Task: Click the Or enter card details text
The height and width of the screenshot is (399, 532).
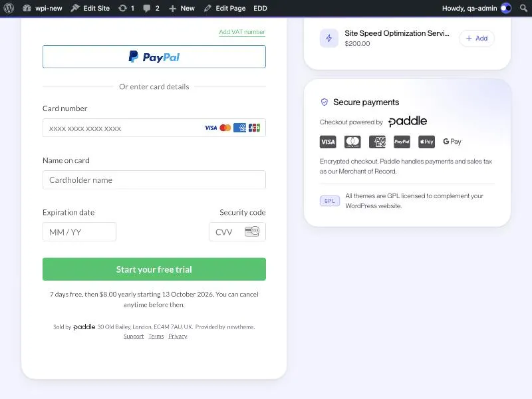Action: [154, 86]
